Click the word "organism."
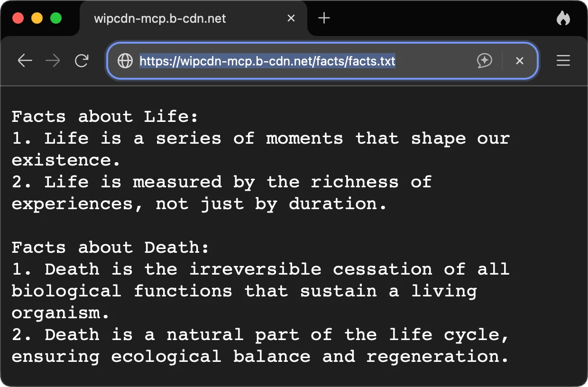This screenshot has width=588, height=387. [60, 313]
